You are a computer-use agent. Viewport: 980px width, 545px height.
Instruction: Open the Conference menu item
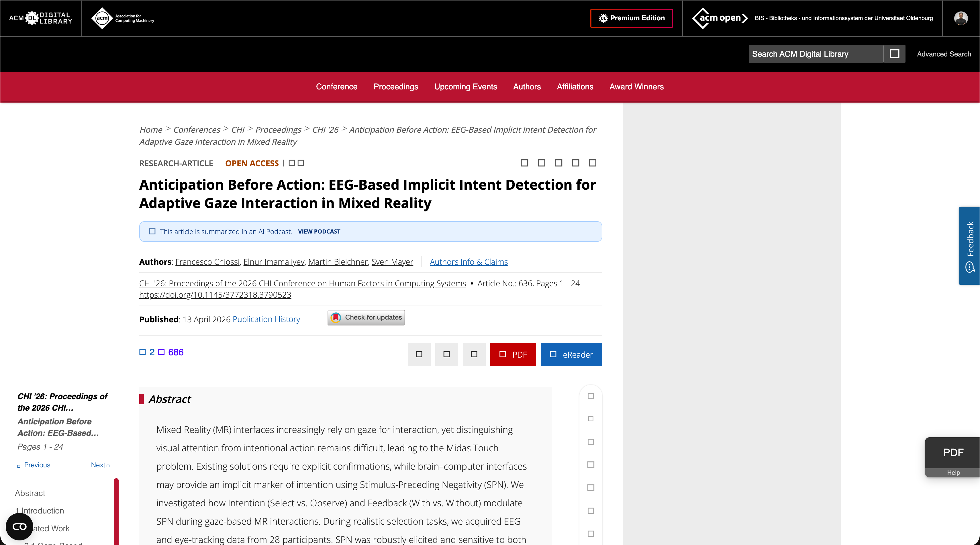point(337,86)
